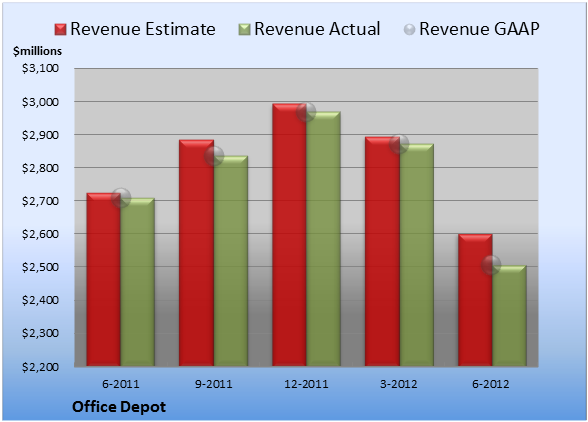Click the Revenue GAAP legend sphere marker

(410, 30)
